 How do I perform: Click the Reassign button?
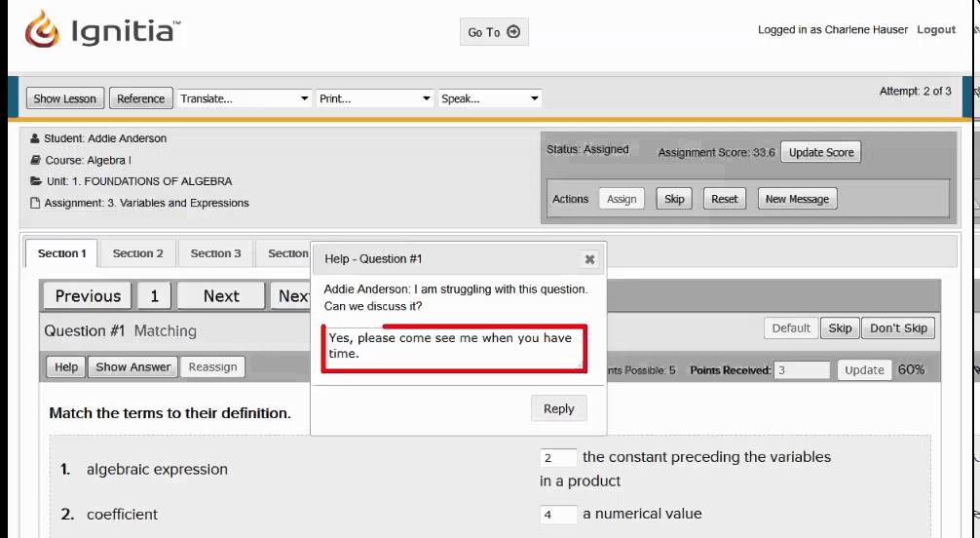pyautogui.click(x=212, y=367)
